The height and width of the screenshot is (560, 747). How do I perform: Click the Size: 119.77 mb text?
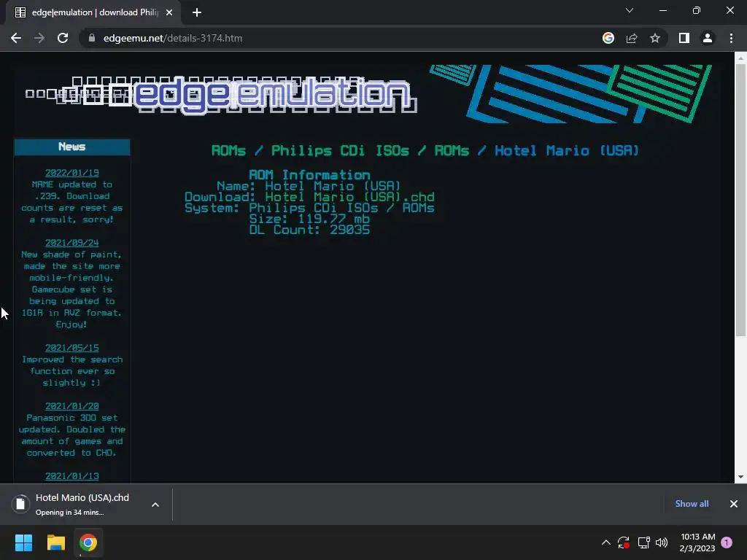coord(309,219)
